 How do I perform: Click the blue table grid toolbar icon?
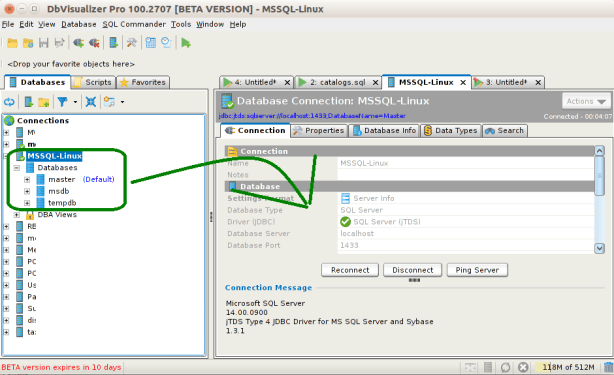coord(151,43)
